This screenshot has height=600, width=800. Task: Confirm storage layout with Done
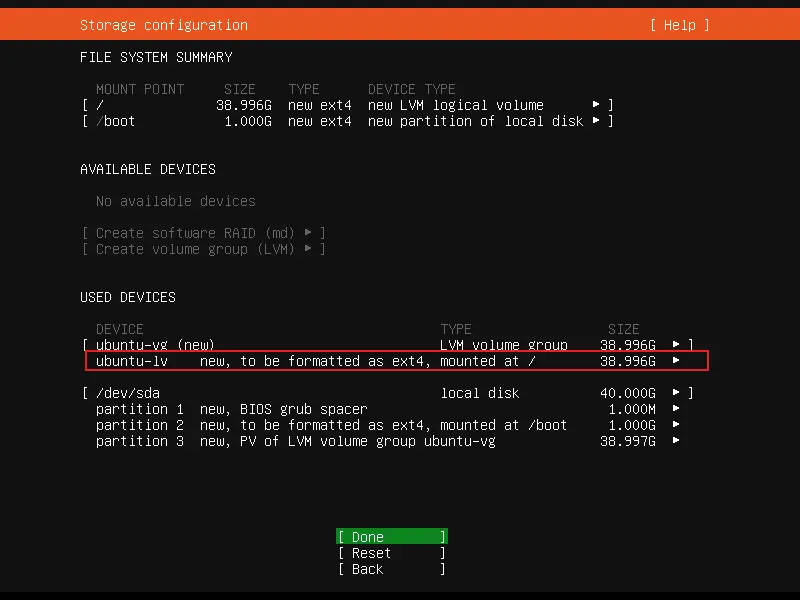tap(392, 537)
